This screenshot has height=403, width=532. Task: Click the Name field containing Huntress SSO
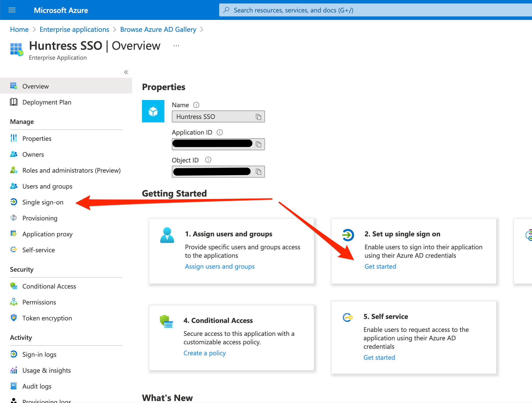(218, 116)
